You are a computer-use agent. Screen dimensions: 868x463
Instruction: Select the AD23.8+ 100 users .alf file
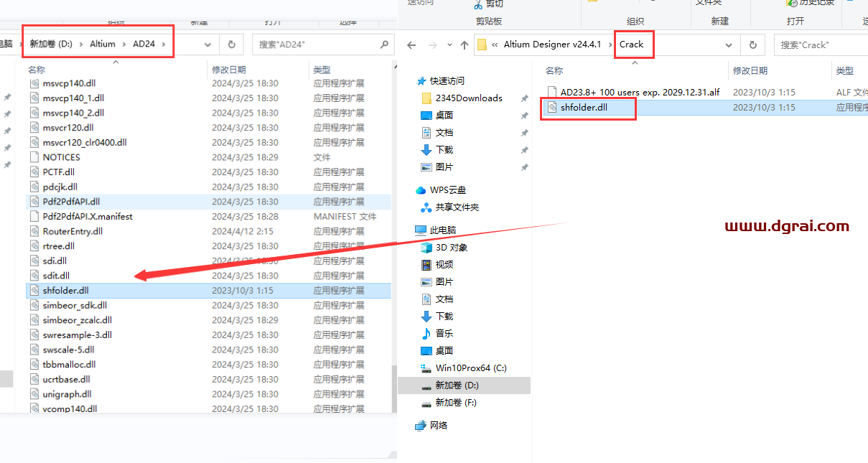tap(640, 92)
